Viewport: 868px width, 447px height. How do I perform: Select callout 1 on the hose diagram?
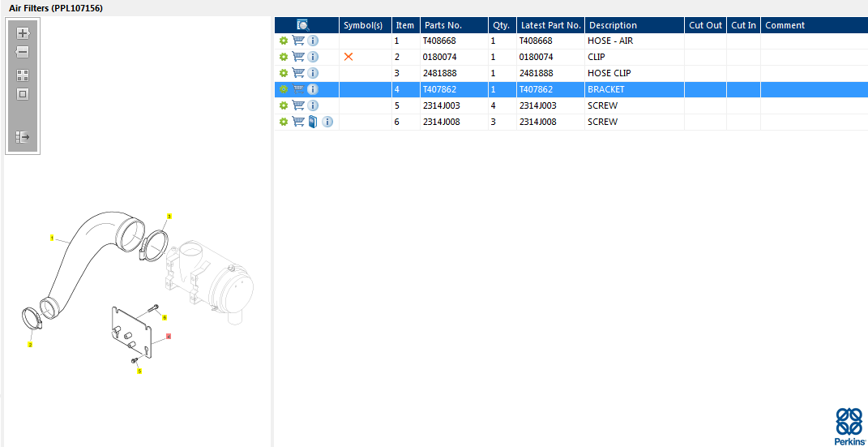click(52, 239)
